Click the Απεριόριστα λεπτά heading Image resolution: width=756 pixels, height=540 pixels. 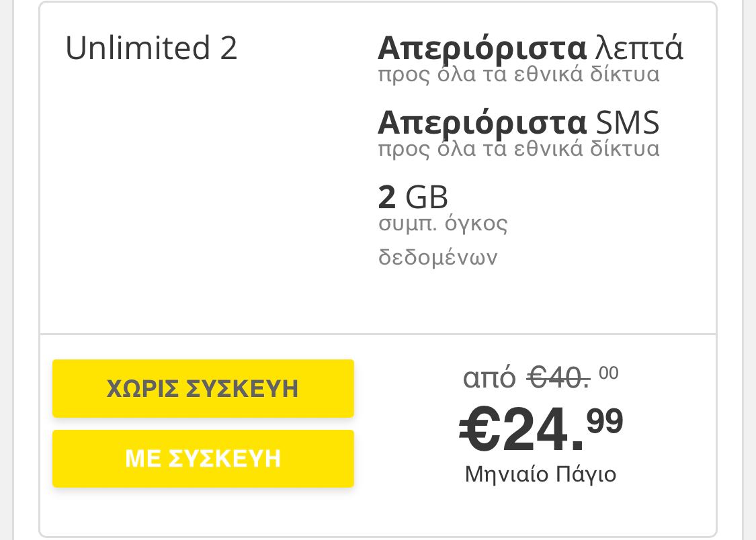530,48
